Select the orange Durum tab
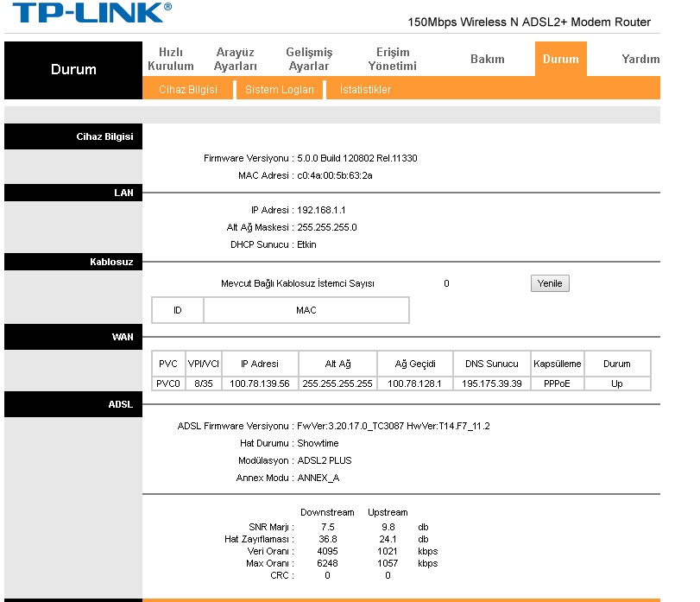 pos(561,59)
